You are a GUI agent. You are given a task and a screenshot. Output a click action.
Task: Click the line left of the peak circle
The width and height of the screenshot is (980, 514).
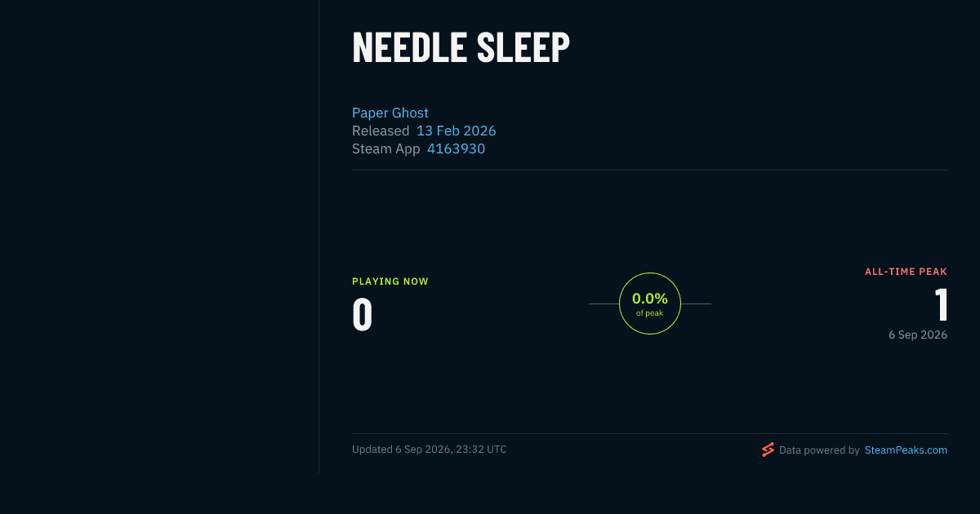tap(604, 304)
